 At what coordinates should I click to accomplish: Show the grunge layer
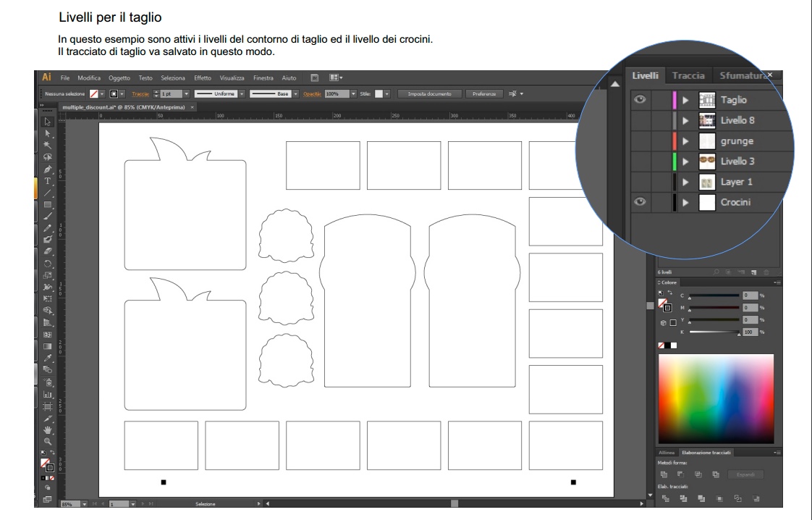point(640,141)
